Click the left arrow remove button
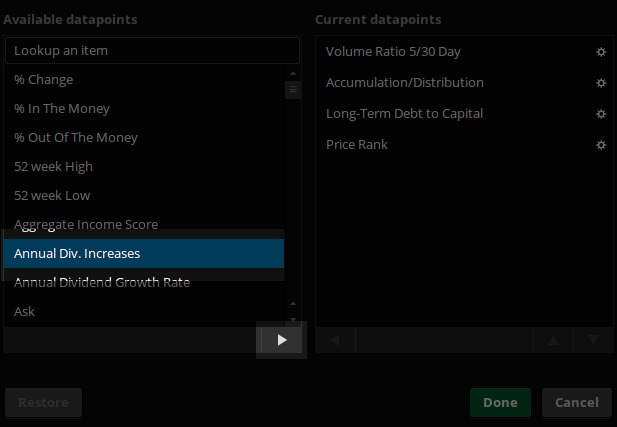 pyautogui.click(x=335, y=340)
